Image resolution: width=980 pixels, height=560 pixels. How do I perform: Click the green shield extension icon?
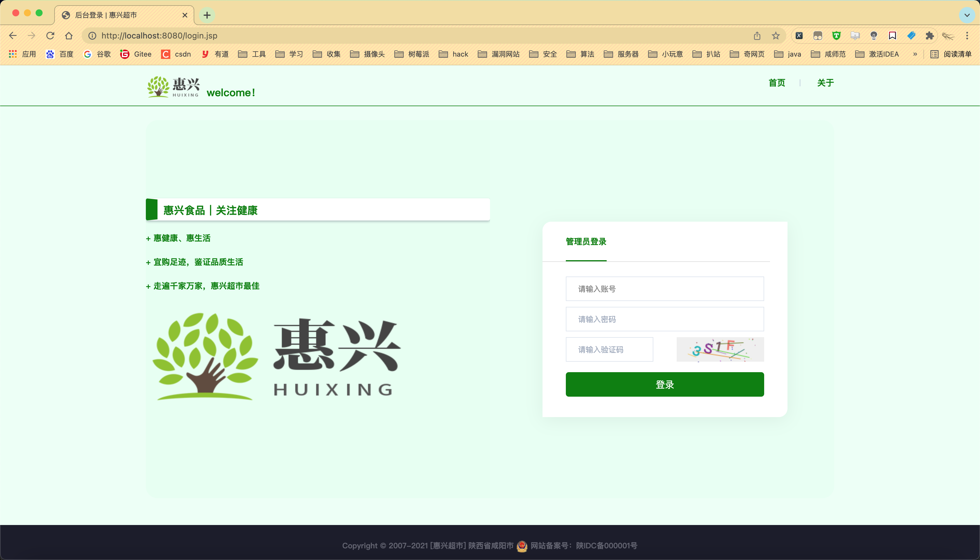pos(836,36)
